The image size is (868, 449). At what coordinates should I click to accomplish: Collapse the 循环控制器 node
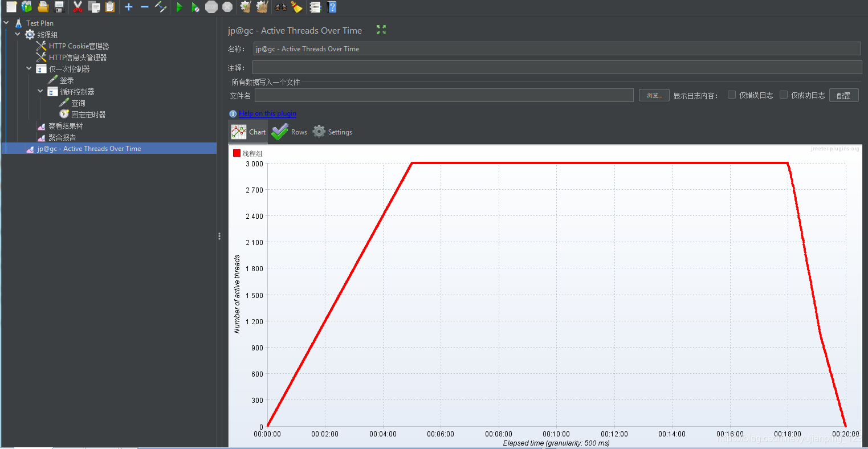pos(40,91)
